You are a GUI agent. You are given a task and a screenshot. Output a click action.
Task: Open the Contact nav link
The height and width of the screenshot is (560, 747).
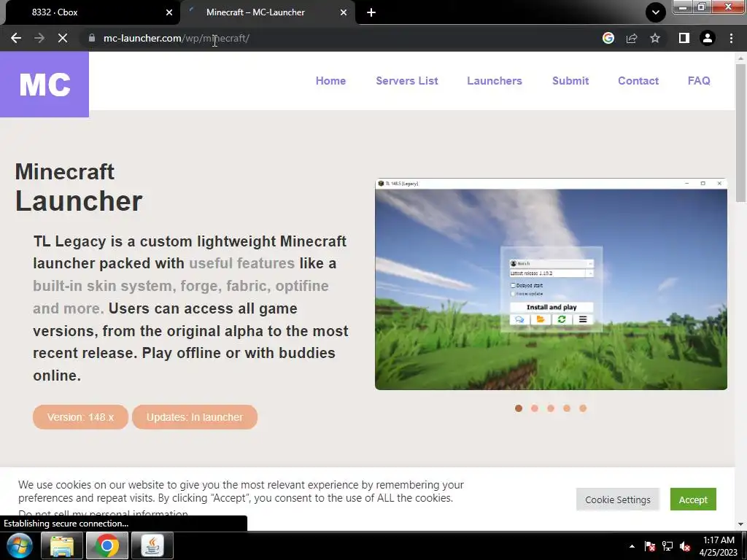638,81
